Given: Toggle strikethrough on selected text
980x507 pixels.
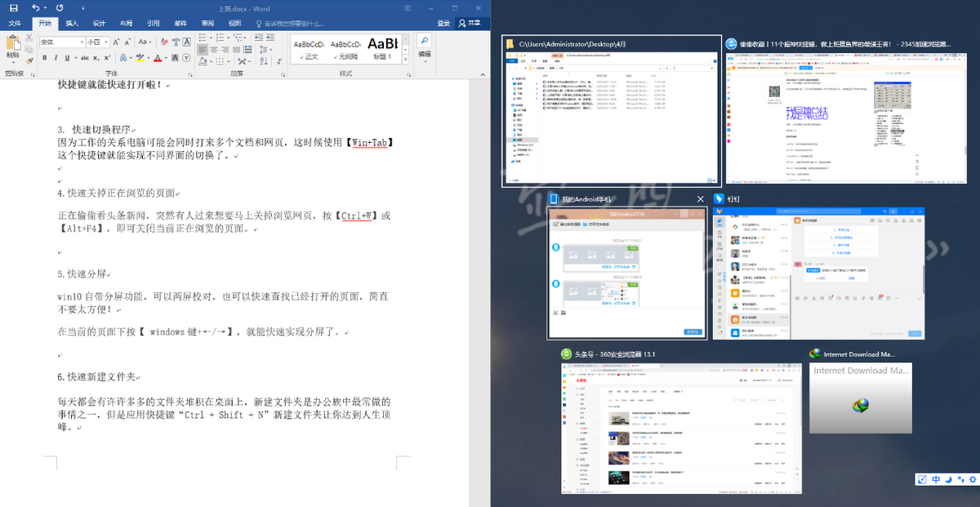Looking at the screenshot, I should (x=84, y=58).
